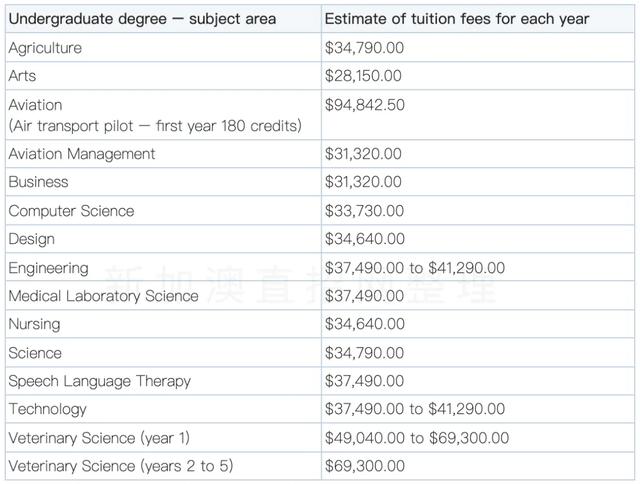Click the Aviation fee $94,842.50
The width and height of the screenshot is (640, 484).
click(x=363, y=105)
